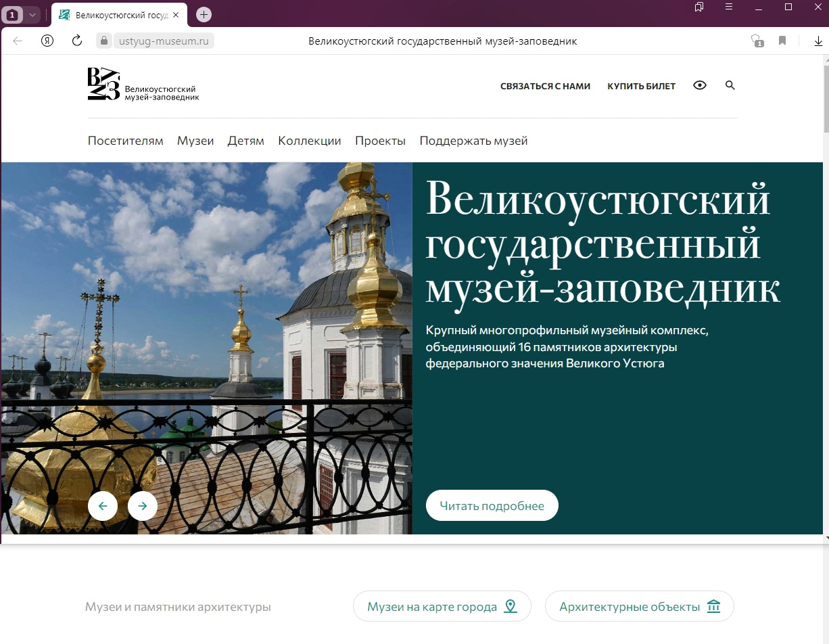Toggle the accessibility eye version icon
The width and height of the screenshot is (829, 644).
click(x=700, y=85)
